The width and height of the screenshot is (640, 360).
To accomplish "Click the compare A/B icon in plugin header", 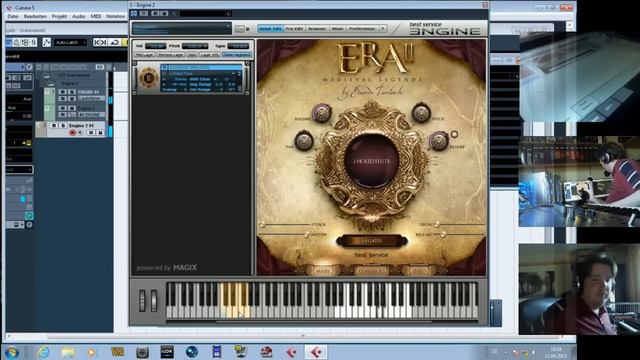I will (144, 13).
